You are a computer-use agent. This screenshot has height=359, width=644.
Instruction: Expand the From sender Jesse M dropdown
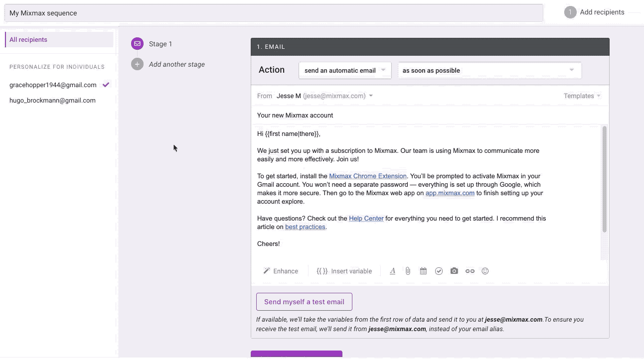point(324,96)
